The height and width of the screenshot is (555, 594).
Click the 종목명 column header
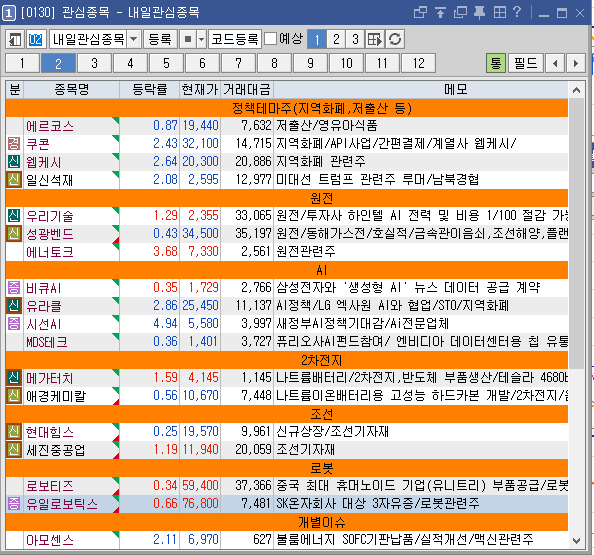72,89
